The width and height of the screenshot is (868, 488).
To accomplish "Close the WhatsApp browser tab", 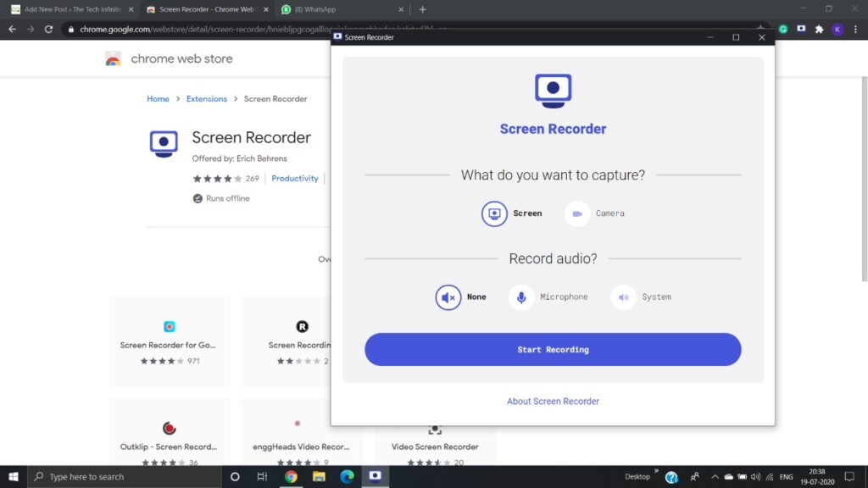I will click(401, 9).
